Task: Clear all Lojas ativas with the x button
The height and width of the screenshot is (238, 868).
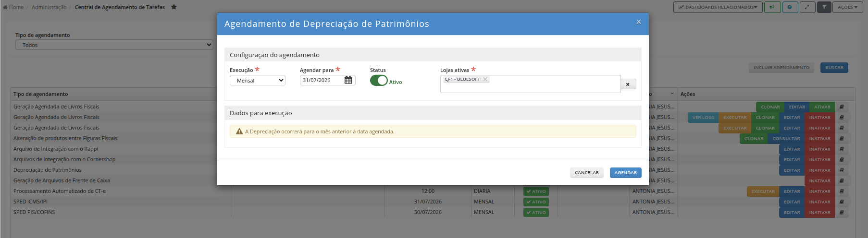Action: [628, 84]
